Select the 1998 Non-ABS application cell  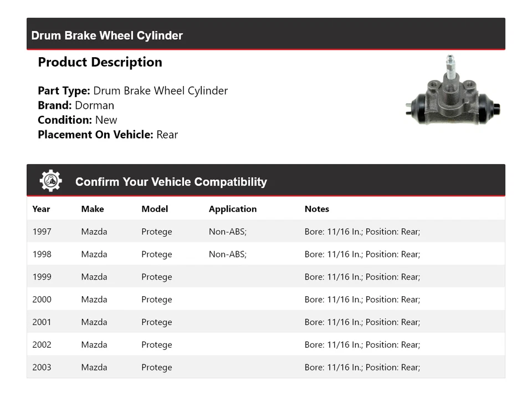pos(228,254)
